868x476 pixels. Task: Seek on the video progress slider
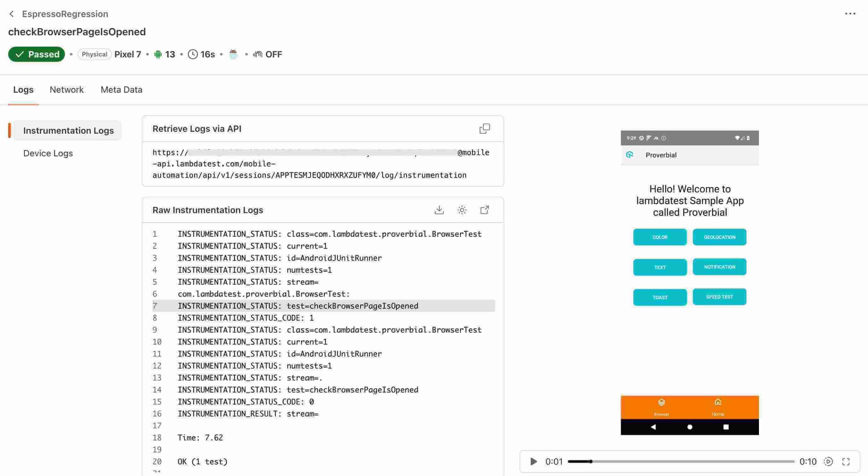pyautogui.click(x=681, y=461)
